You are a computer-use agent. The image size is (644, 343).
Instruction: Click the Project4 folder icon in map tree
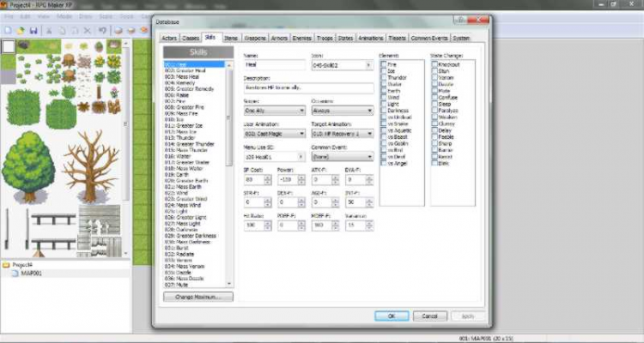tap(6, 265)
